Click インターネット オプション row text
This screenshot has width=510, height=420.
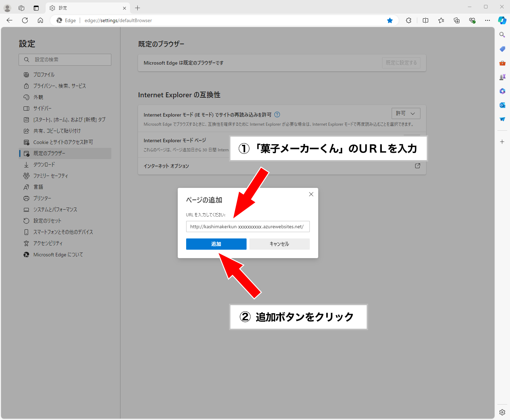point(166,166)
